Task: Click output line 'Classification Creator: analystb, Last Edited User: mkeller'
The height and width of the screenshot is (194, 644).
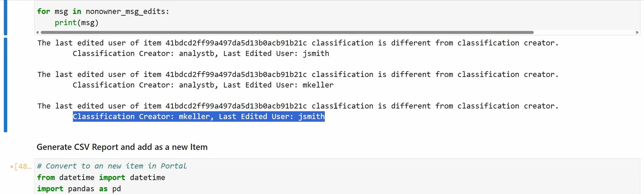Action: pyautogui.click(x=203, y=85)
